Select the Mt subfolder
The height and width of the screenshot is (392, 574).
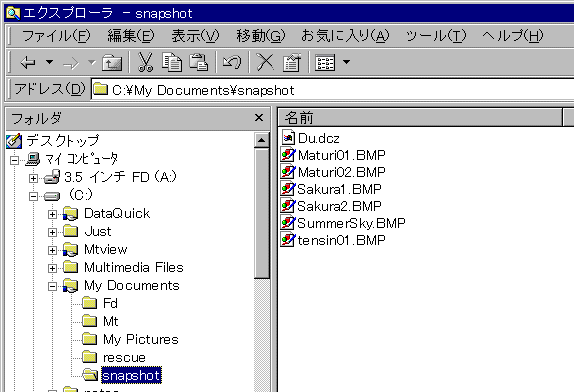[x=111, y=321]
